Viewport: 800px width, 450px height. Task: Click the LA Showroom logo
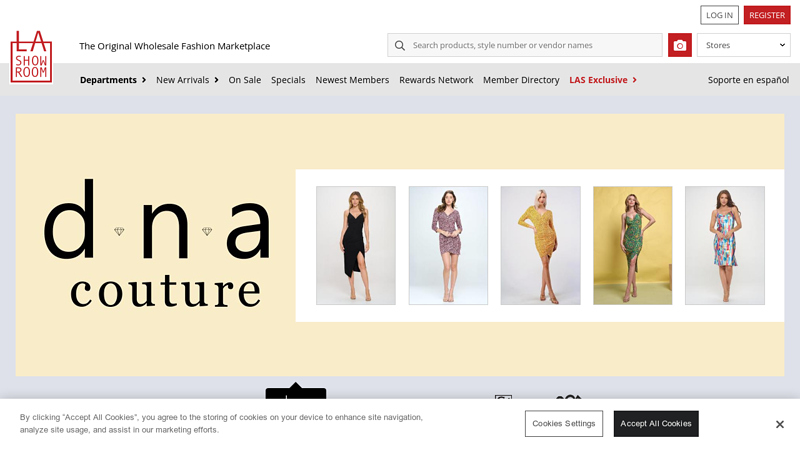(x=31, y=57)
